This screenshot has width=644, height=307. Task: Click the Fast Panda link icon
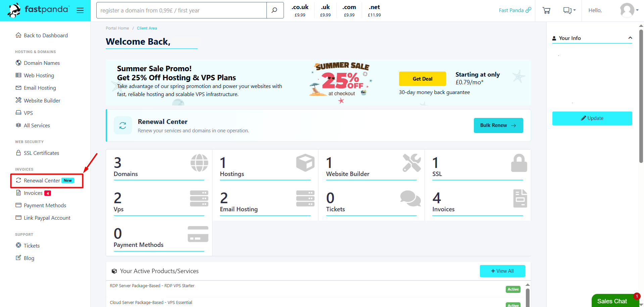click(x=528, y=10)
